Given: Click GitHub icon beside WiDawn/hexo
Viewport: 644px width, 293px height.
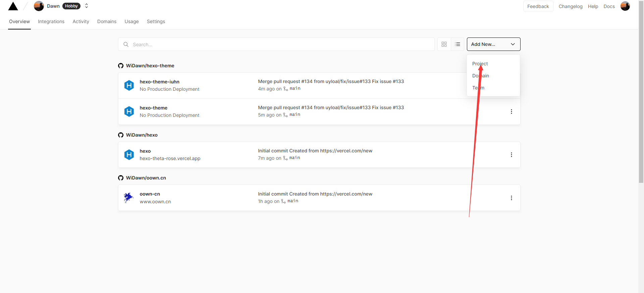Looking at the screenshot, I should tap(121, 135).
